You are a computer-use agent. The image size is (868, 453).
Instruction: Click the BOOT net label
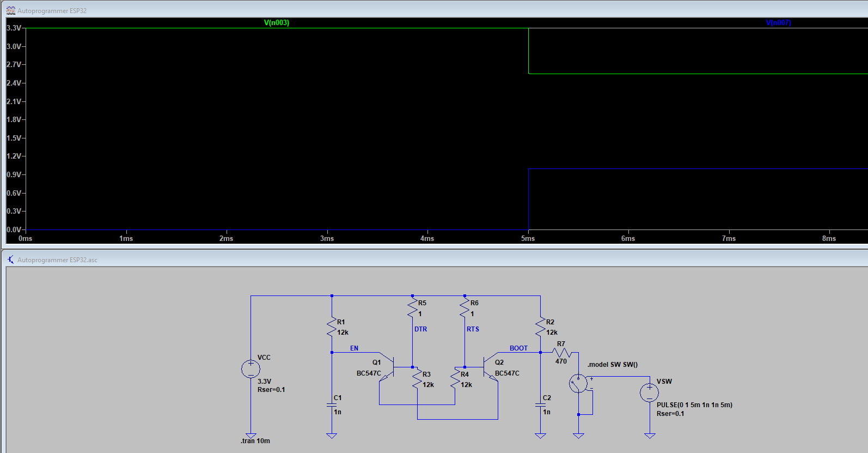[x=518, y=348]
